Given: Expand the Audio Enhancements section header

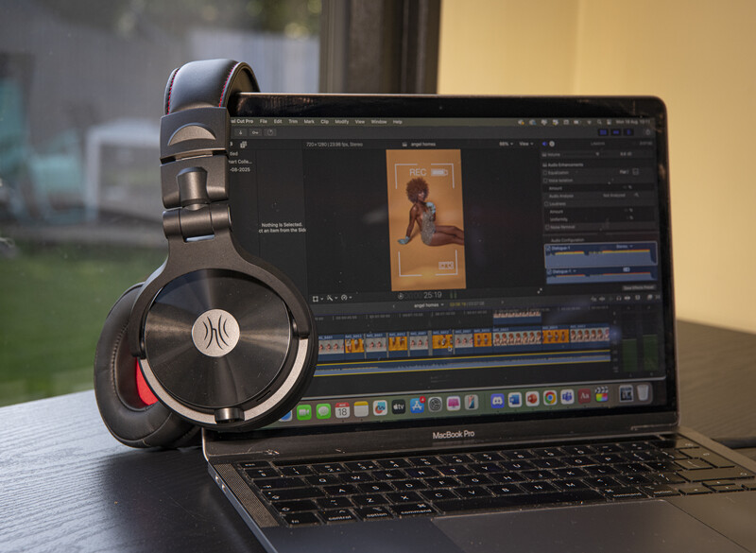Looking at the screenshot, I should coord(562,164).
